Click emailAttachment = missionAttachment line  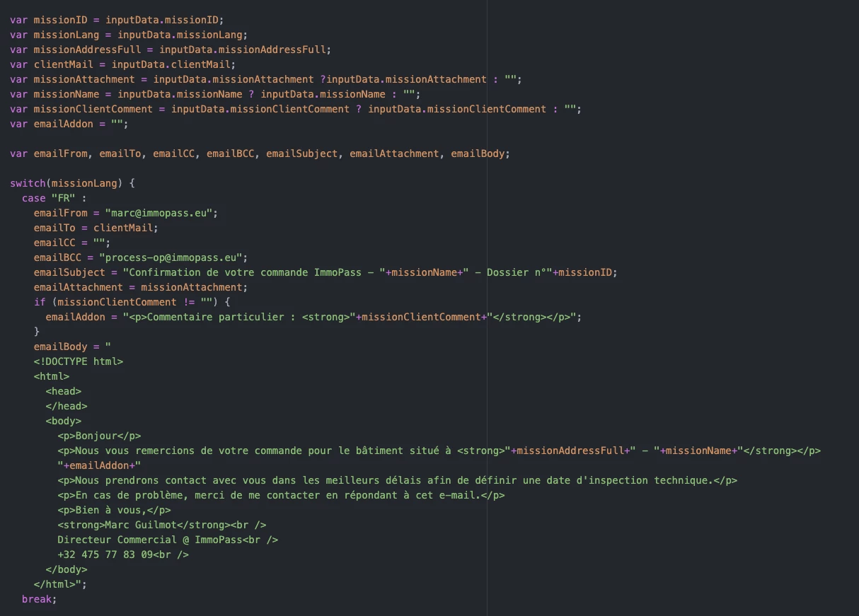click(x=141, y=287)
